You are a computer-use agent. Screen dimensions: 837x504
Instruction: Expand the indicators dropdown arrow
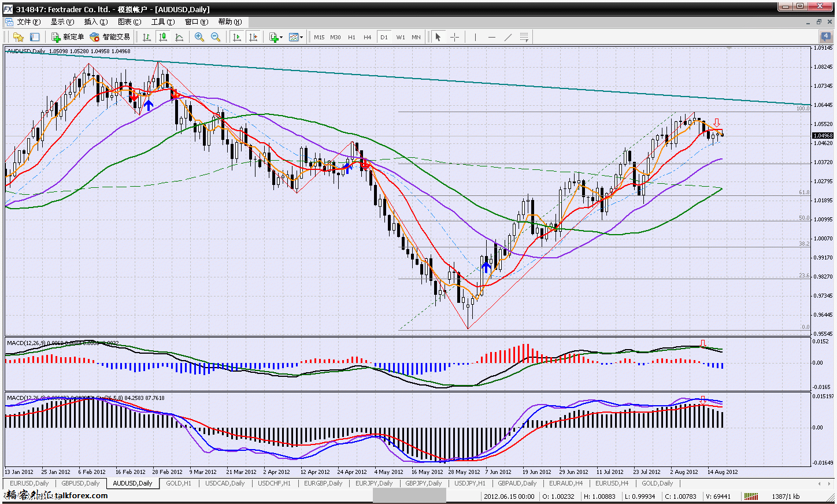[282, 37]
